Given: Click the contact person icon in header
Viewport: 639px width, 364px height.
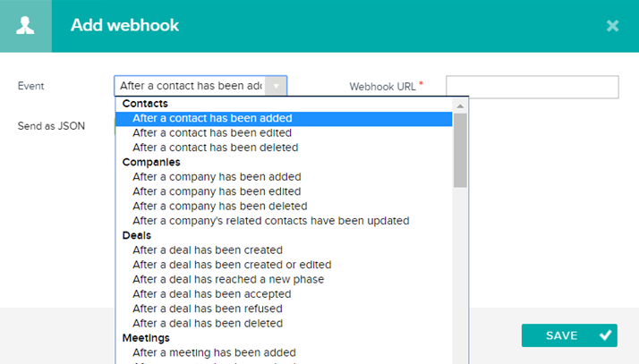Looking at the screenshot, I should (25, 25).
